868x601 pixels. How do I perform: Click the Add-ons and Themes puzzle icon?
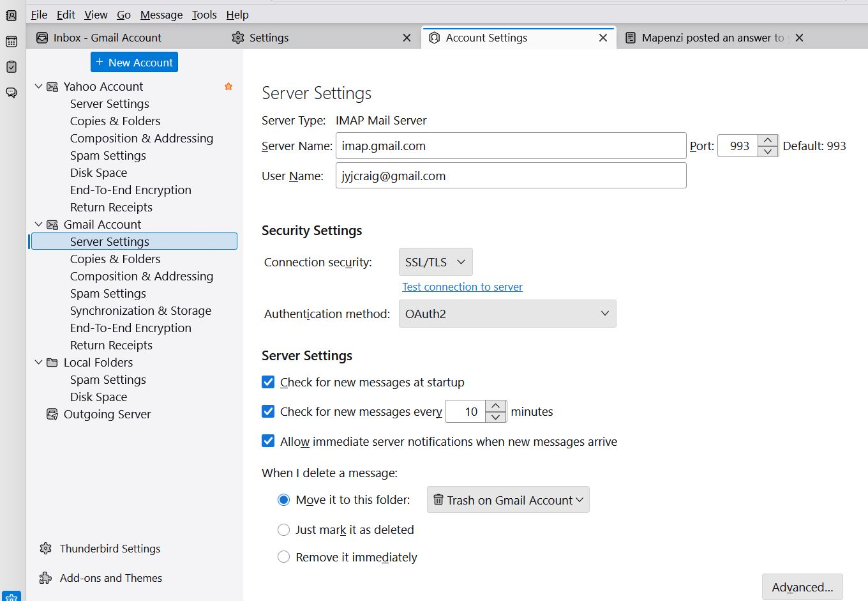pyautogui.click(x=45, y=578)
